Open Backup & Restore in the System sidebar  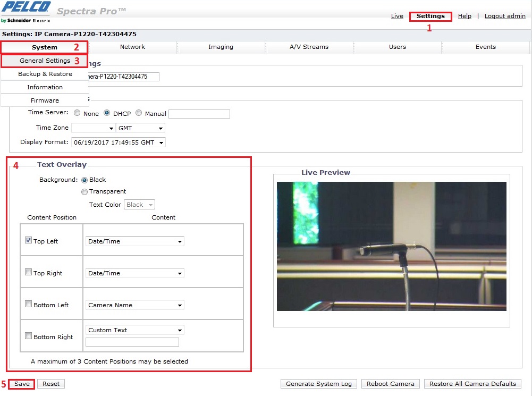[45, 74]
